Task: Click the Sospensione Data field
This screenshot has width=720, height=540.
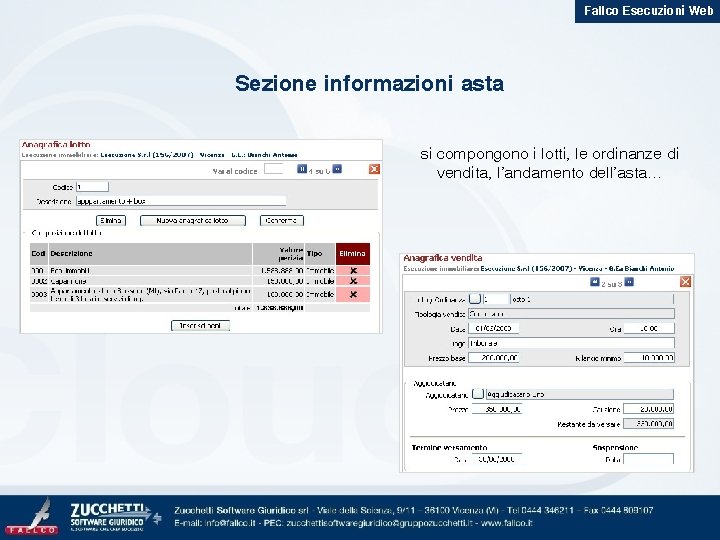Action: coord(648,459)
